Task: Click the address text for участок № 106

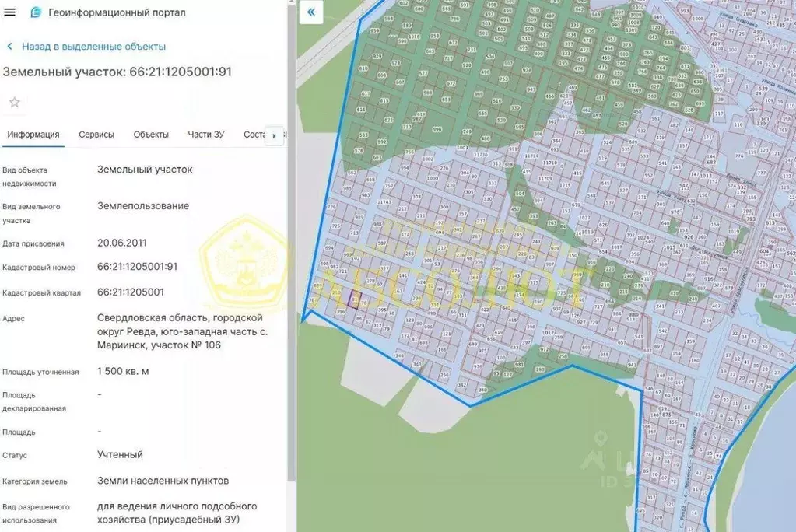Action: (x=179, y=331)
